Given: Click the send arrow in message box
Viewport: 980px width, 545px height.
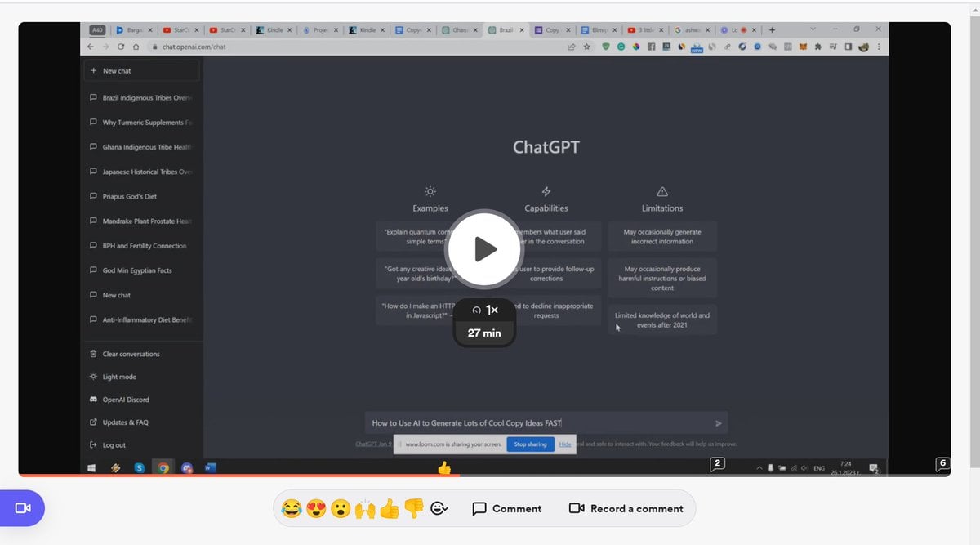Looking at the screenshot, I should 719,423.
